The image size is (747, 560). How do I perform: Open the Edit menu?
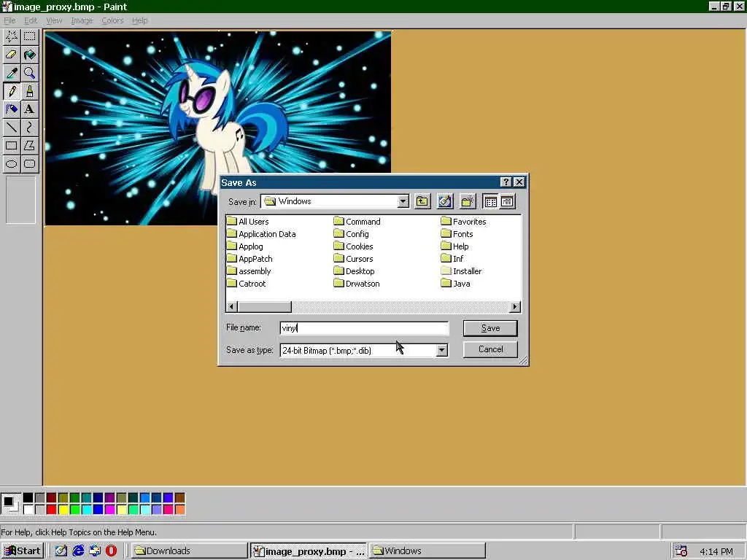[x=31, y=20]
